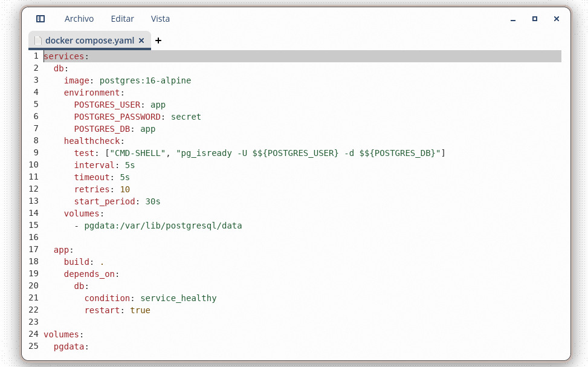Toggle the sidebar panel icon
The image size is (588, 367).
pyautogui.click(x=40, y=19)
